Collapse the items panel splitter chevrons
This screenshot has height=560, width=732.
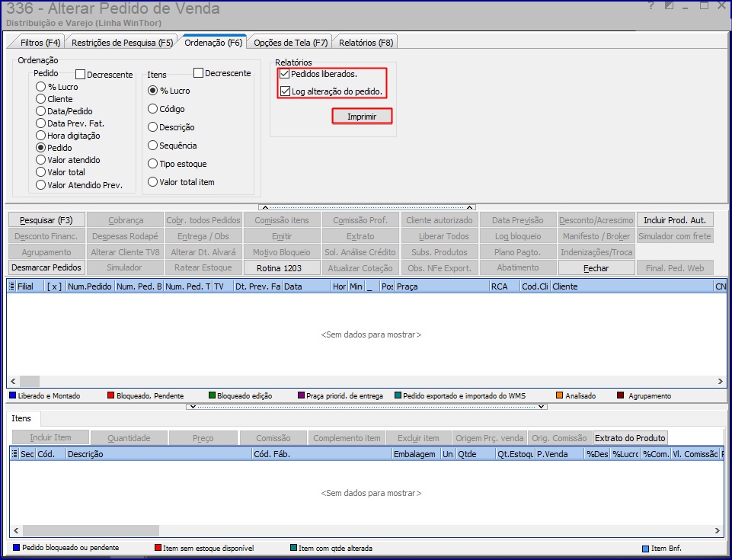coord(366,407)
